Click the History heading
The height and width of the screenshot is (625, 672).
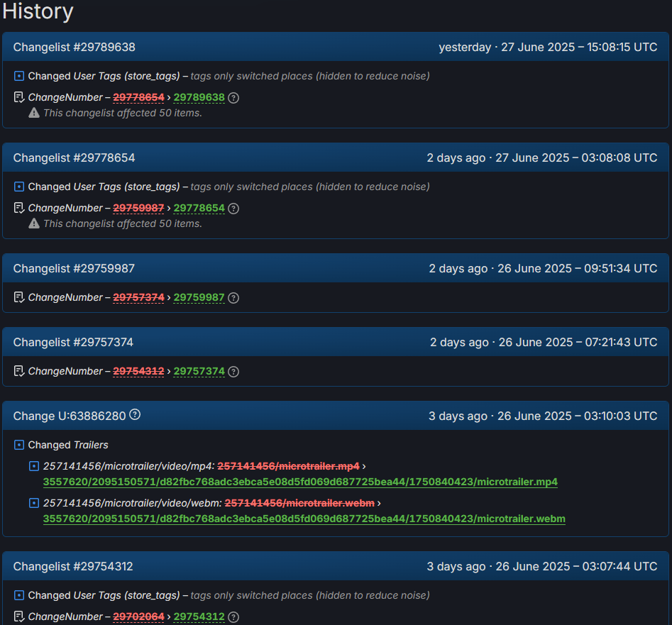click(38, 11)
